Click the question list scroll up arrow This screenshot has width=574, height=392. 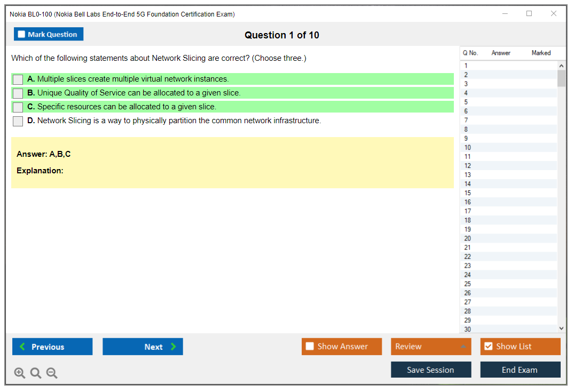tap(561, 66)
